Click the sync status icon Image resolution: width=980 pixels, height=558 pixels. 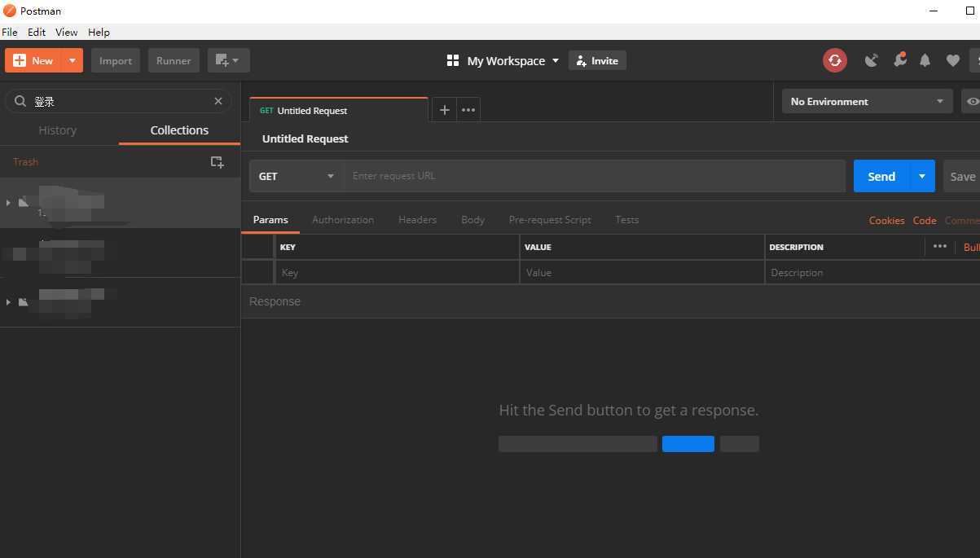(834, 60)
